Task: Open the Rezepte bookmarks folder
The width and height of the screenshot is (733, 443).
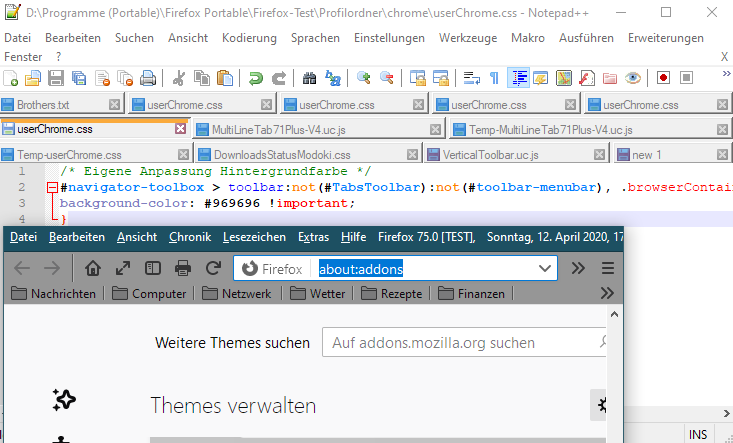Action: click(x=393, y=294)
